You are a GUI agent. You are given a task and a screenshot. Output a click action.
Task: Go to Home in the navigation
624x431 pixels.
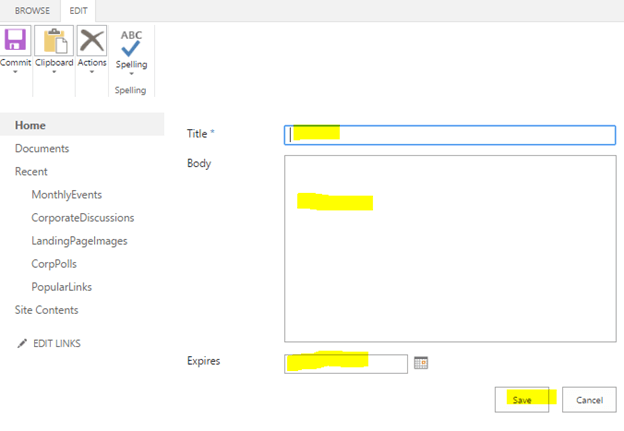(30, 125)
